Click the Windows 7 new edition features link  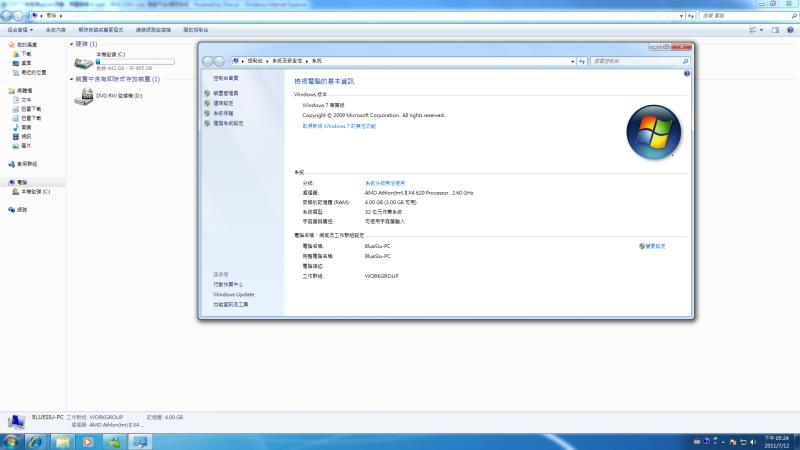coord(339,126)
